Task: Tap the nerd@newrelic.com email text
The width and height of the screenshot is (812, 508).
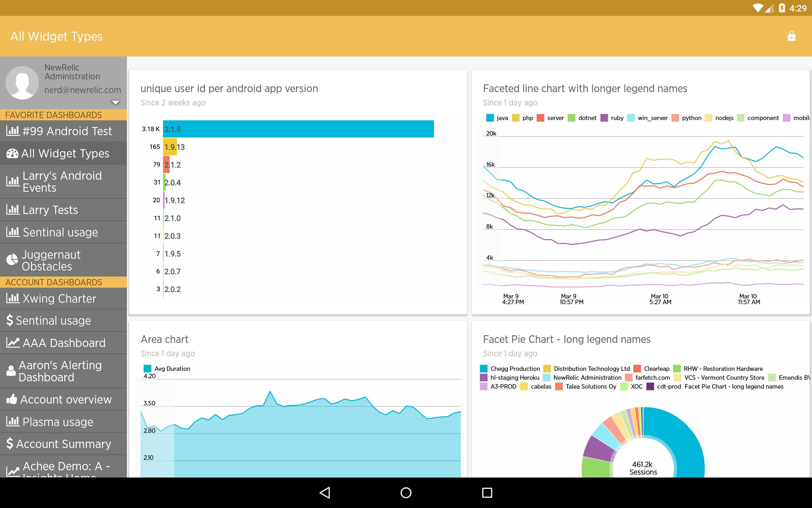Action: (82, 90)
